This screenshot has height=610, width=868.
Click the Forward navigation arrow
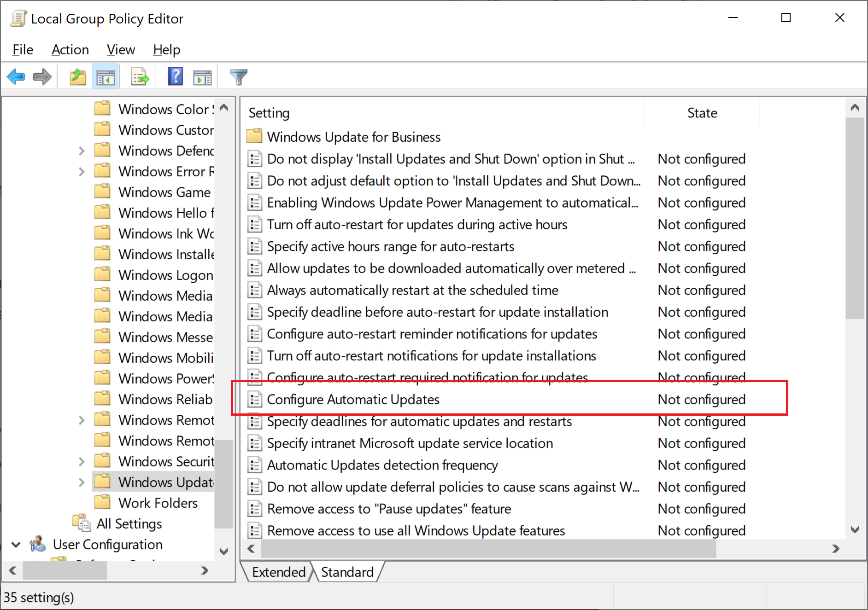pos(42,76)
